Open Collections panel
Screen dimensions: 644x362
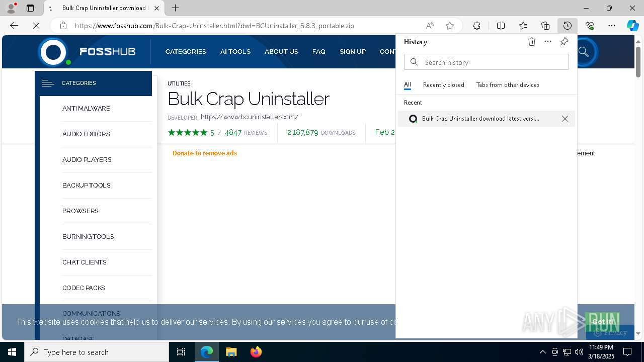pos(545,26)
